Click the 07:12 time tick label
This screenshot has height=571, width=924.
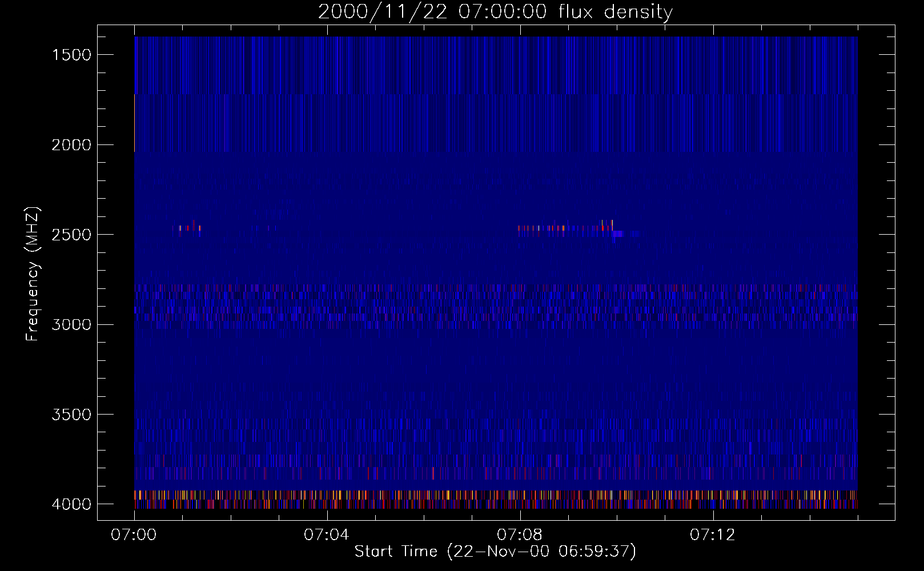coord(713,535)
